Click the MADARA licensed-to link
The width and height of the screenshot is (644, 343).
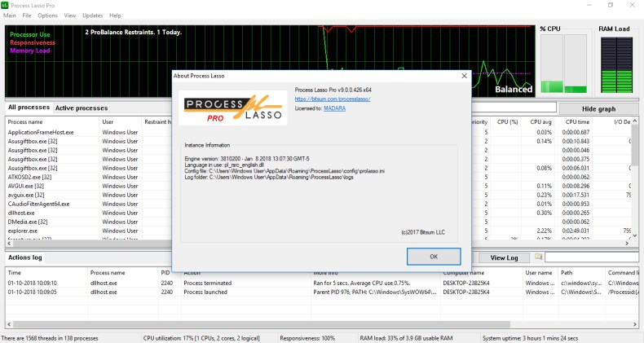click(x=335, y=108)
